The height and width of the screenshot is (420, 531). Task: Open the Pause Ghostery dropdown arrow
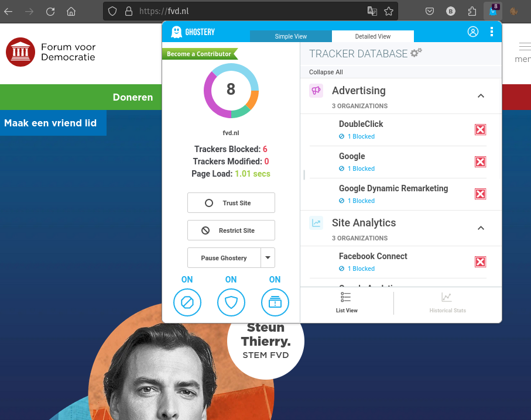268,257
